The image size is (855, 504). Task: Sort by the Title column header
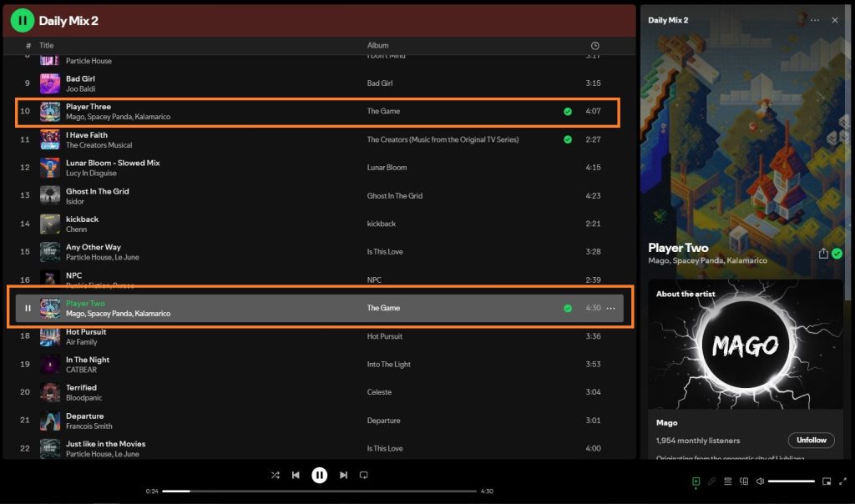click(47, 45)
